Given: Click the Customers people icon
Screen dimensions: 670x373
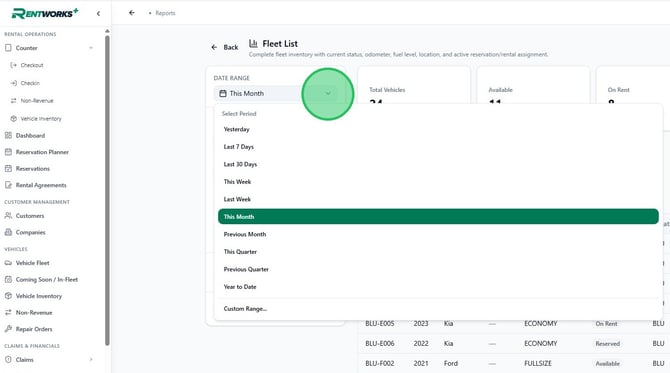Looking at the screenshot, I should click(x=8, y=216).
